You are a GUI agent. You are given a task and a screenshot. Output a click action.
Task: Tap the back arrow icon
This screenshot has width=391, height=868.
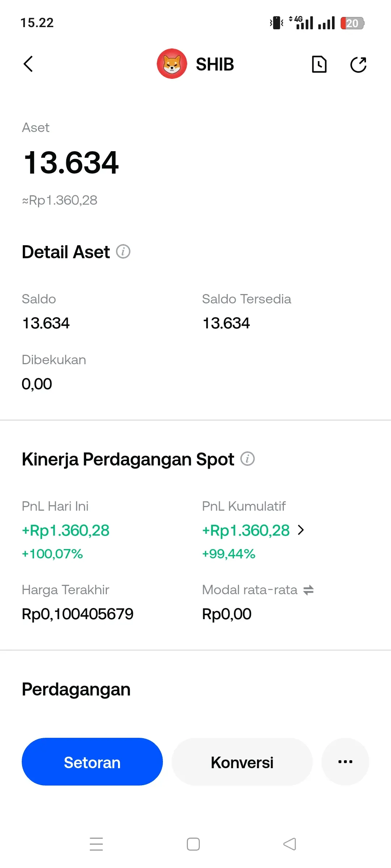click(x=28, y=64)
